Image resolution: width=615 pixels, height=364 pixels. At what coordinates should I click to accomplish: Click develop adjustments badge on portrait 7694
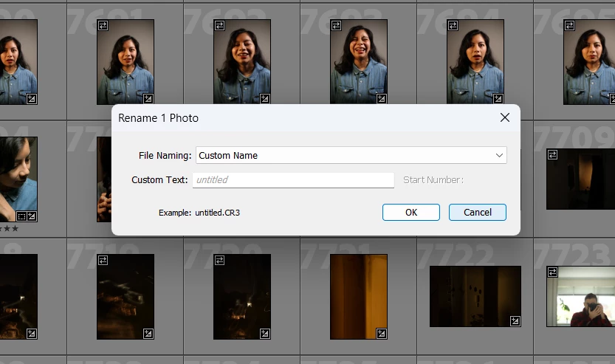[x=498, y=98]
